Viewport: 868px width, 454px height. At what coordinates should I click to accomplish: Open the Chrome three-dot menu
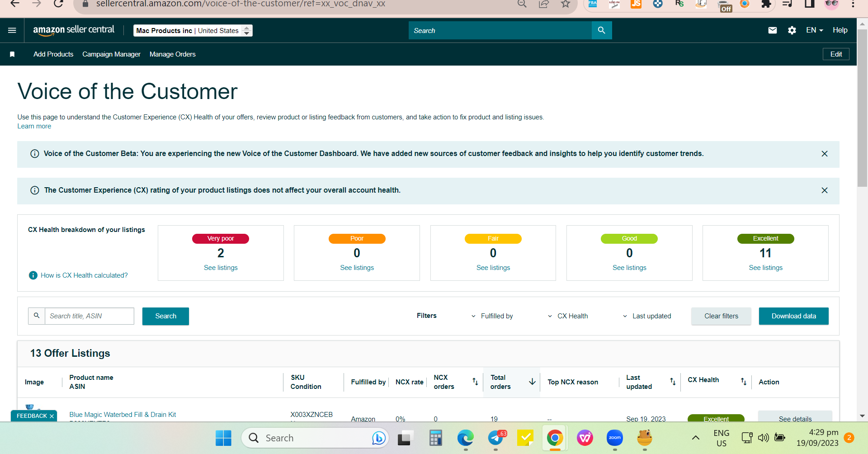tap(853, 4)
